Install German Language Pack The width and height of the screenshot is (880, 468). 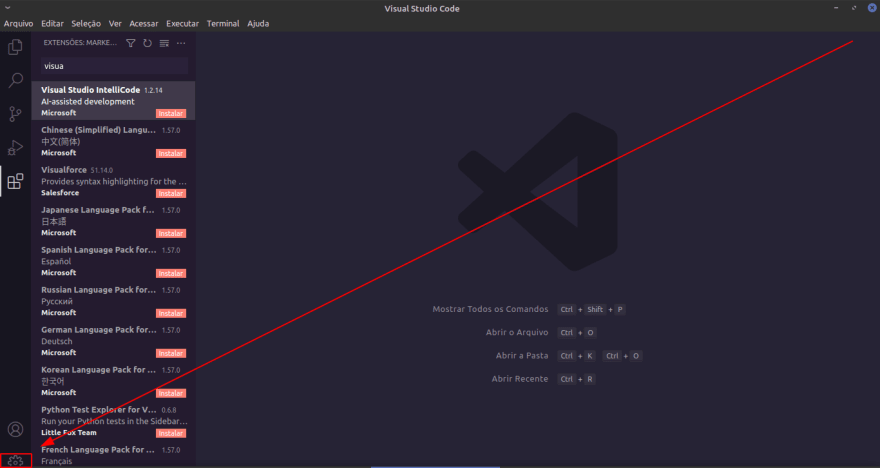click(171, 353)
